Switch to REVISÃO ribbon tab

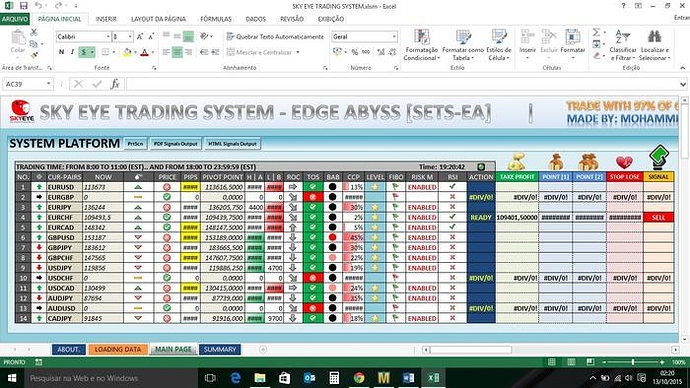click(292, 19)
